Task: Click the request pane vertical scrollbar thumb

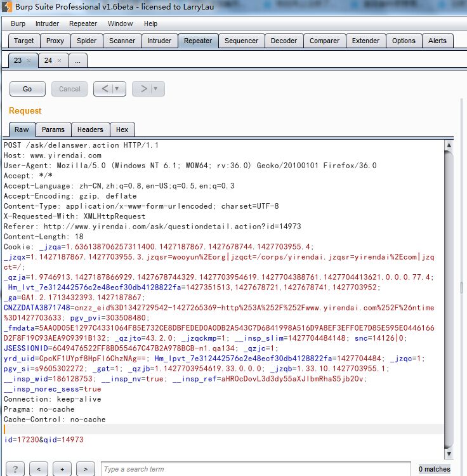Action: pyautogui.click(x=449, y=299)
